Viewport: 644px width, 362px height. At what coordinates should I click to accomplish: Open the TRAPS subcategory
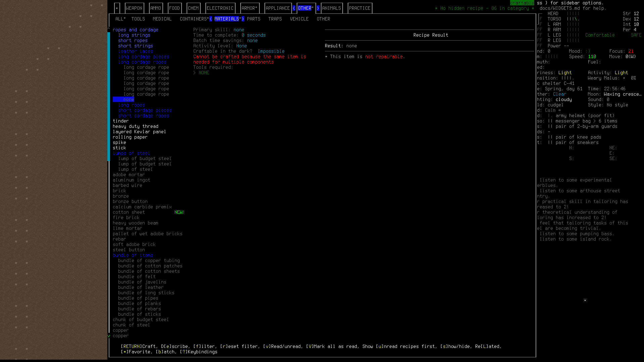tap(275, 19)
